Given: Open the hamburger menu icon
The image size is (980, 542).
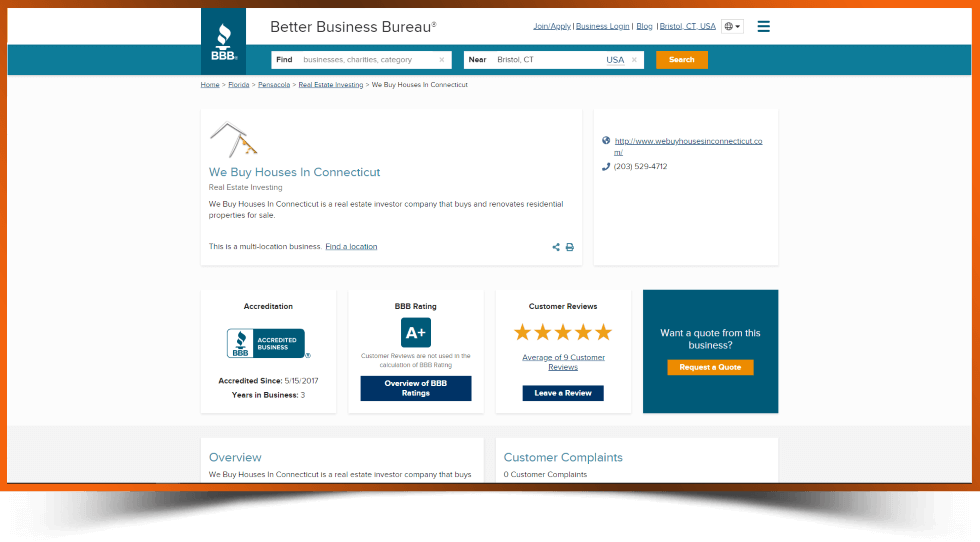Looking at the screenshot, I should (763, 26).
